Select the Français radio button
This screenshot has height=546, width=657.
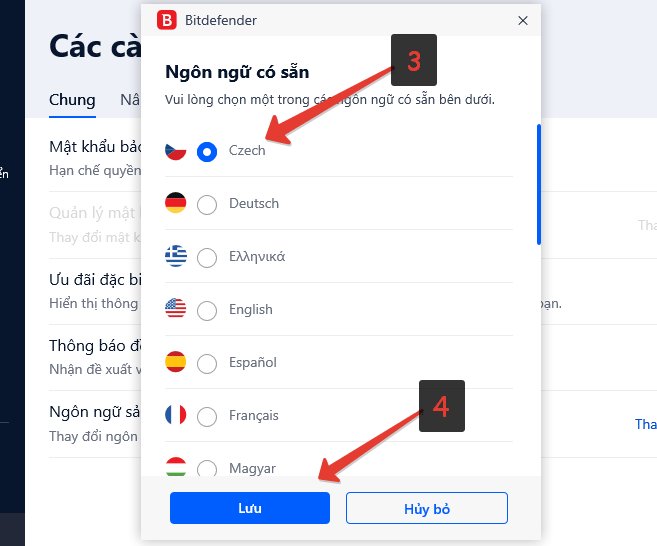tap(207, 417)
